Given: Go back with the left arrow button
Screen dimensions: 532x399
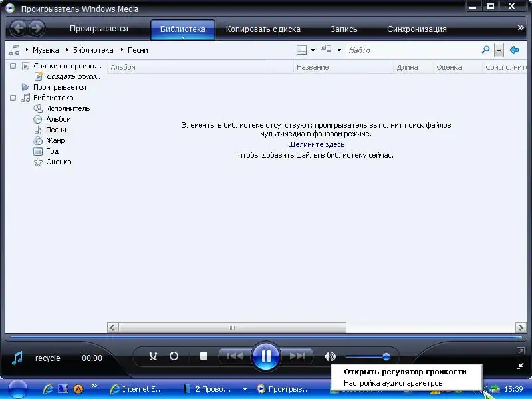Looking at the screenshot, I should point(19,28).
